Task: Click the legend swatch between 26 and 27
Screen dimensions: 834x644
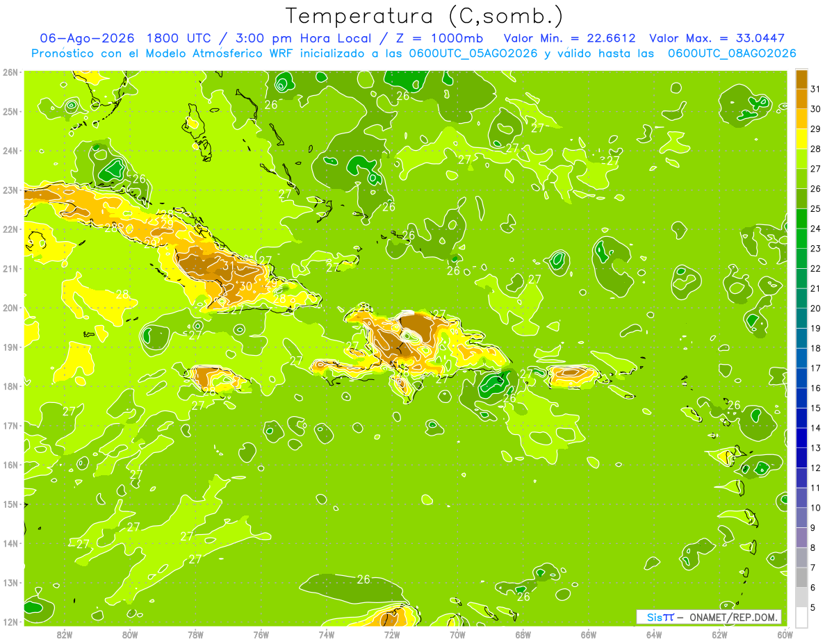Action: (x=801, y=179)
